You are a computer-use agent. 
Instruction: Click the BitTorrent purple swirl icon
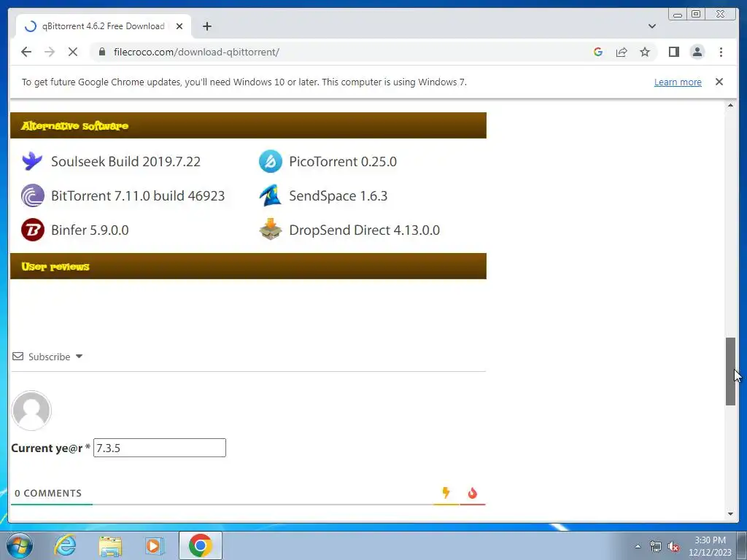[x=32, y=195]
